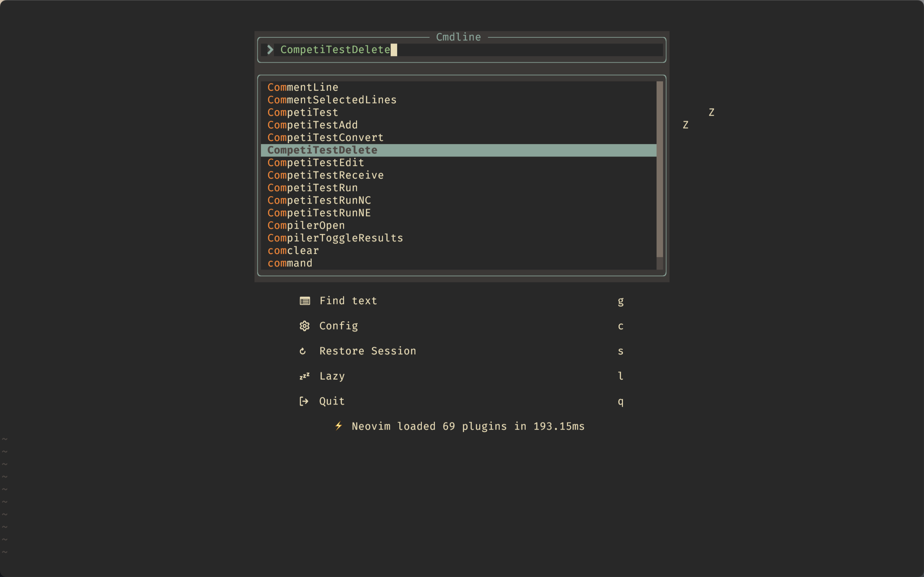This screenshot has height=577, width=924.
Task: Open the Restore Session dashboard entry
Action: tap(367, 351)
